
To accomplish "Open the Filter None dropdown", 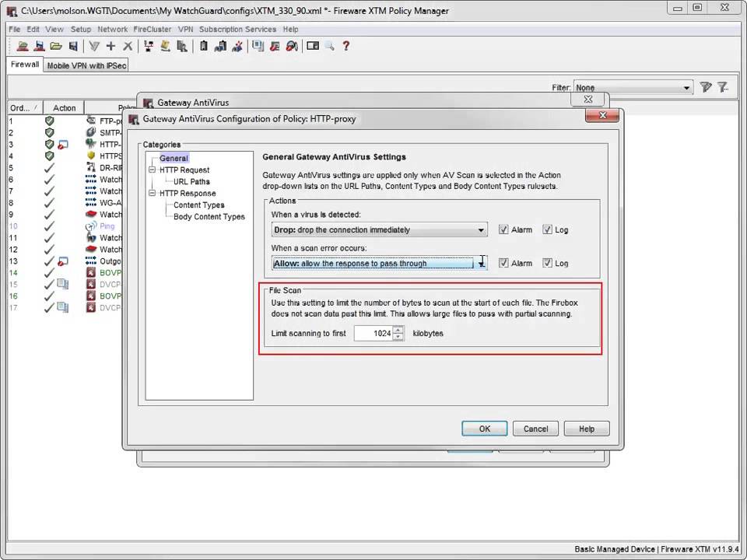I will 633,87.
